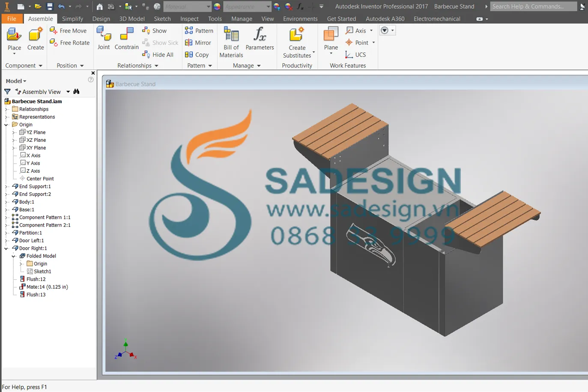Switch to the Sketch ribbon tab

162,18
